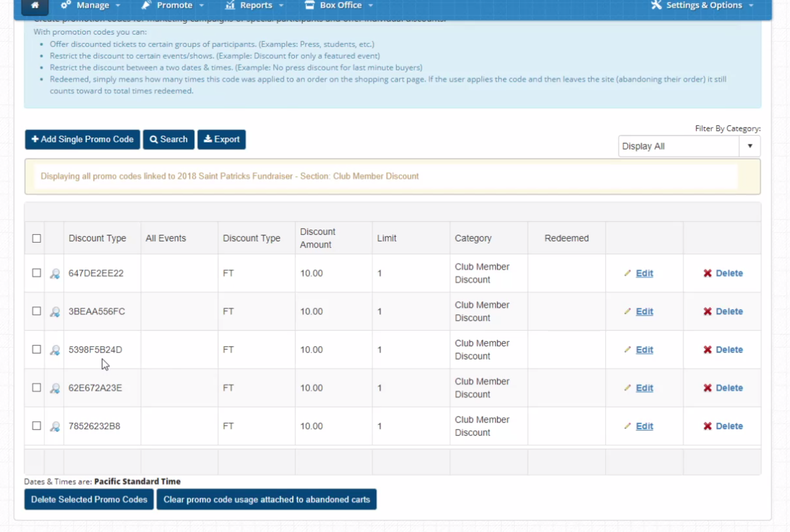Open the Reports menu
790x532 pixels.
(254, 5)
